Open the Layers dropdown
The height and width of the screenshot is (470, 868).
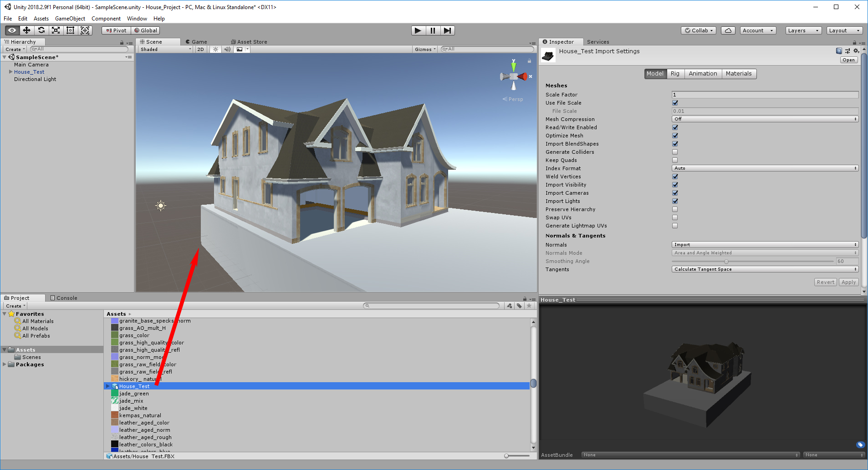pyautogui.click(x=803, y=30)
